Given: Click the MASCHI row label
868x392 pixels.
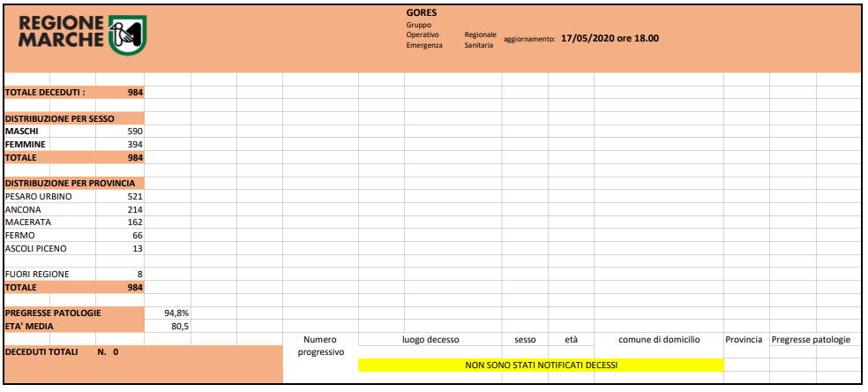Looking at the screenshot, I should pyautogui.click(x=22, y=132).
